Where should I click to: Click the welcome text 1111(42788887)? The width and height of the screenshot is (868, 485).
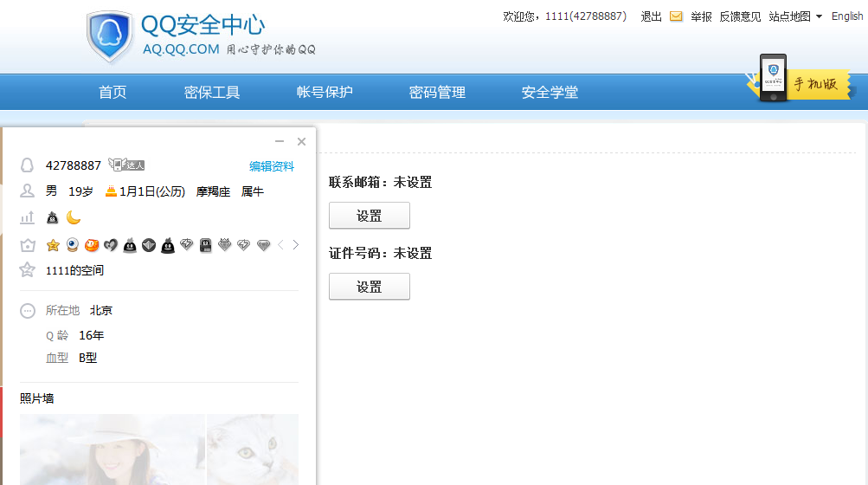coord(586,16)
